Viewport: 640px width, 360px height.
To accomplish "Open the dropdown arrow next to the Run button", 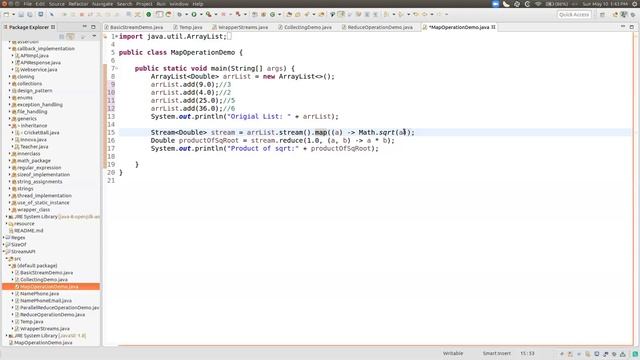I will point(201,14).
